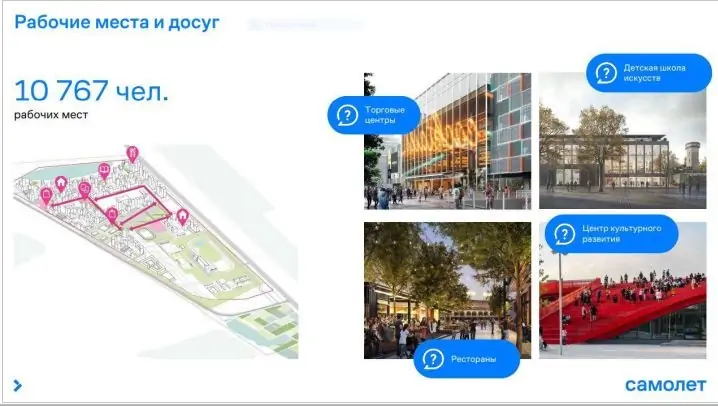Click the 10 767 чел. figure
Viewport: 718px width, 406px height.
(91, 91)
